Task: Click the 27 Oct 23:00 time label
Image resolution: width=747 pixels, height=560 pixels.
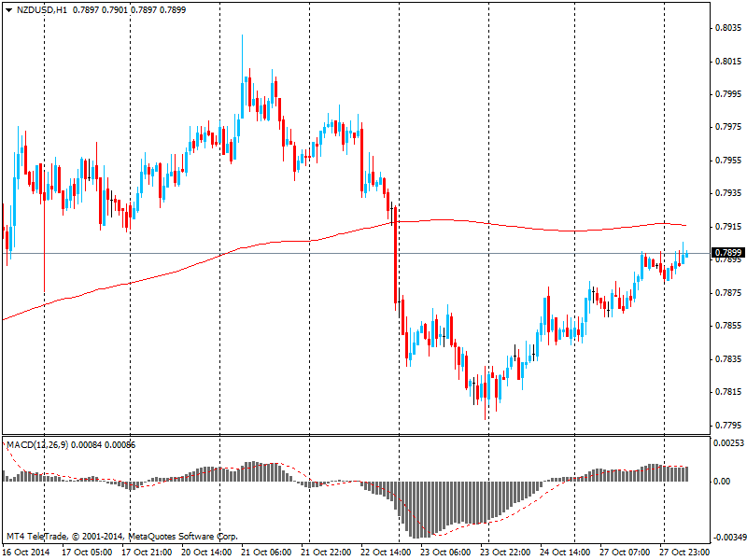Action: click(684, 552)
